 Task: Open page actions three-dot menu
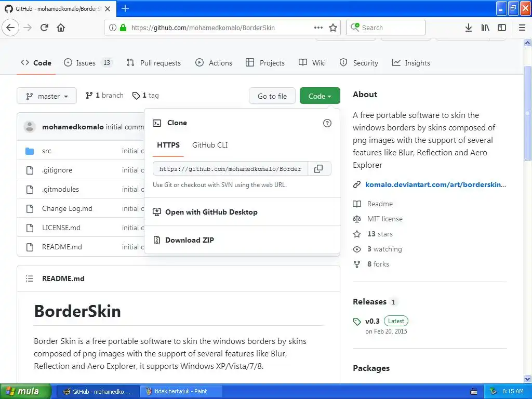[318, 28]
